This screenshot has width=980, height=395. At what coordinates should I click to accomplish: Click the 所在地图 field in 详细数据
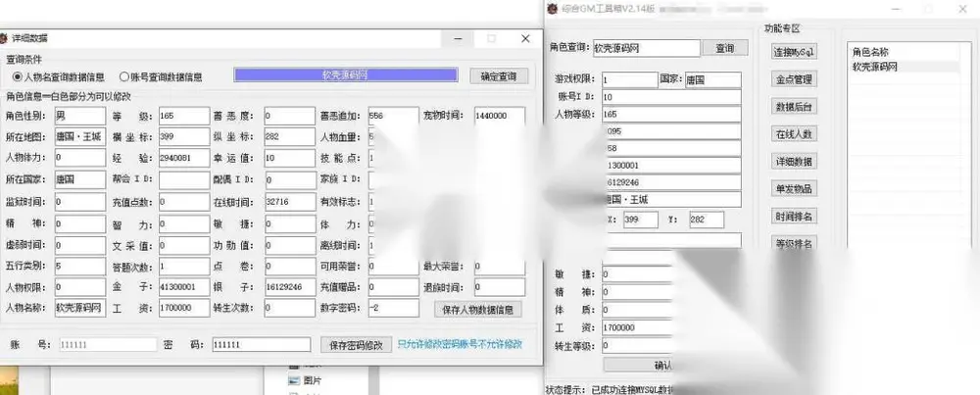point(80,137)
